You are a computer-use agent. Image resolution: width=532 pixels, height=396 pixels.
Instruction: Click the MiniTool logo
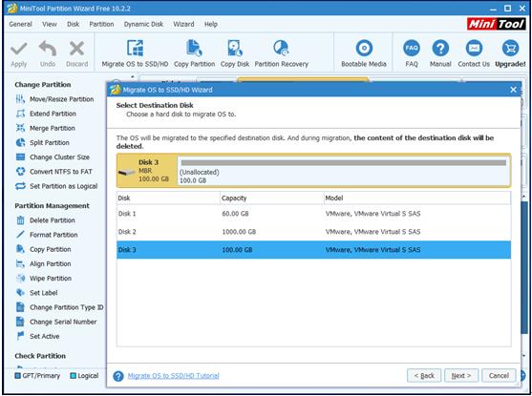(x=496, y=24)
